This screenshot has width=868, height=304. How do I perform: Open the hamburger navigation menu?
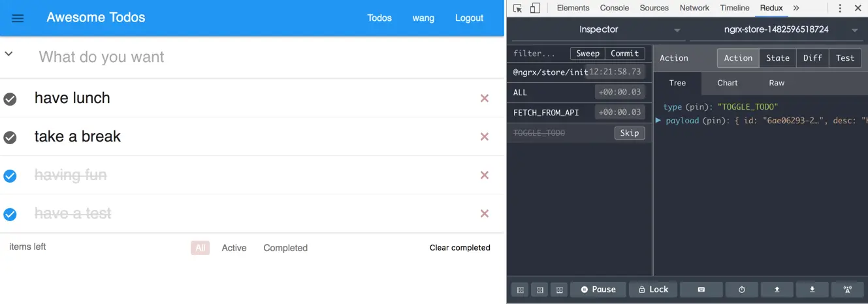coord(18,18)
